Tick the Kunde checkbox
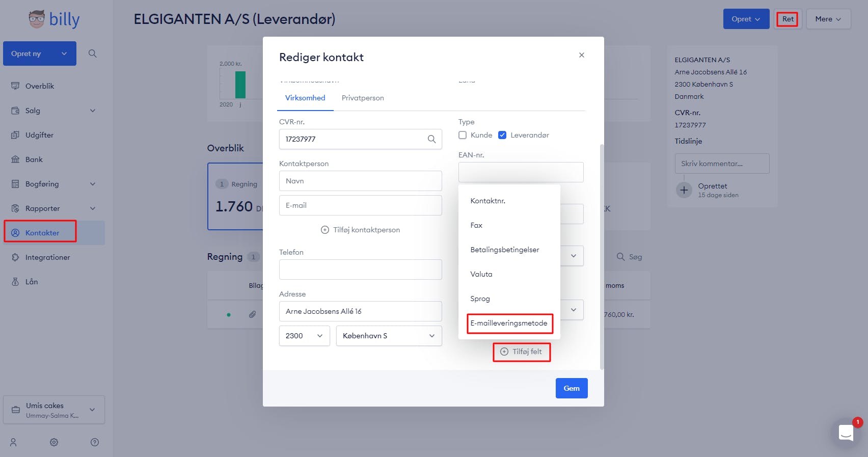Viewport: 868px width, 457px height. click(x=463, y=135)
